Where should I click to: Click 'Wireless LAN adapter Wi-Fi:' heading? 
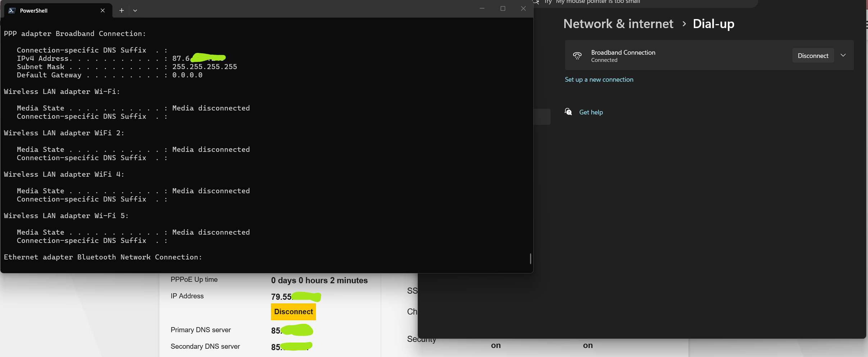(62, 91)
